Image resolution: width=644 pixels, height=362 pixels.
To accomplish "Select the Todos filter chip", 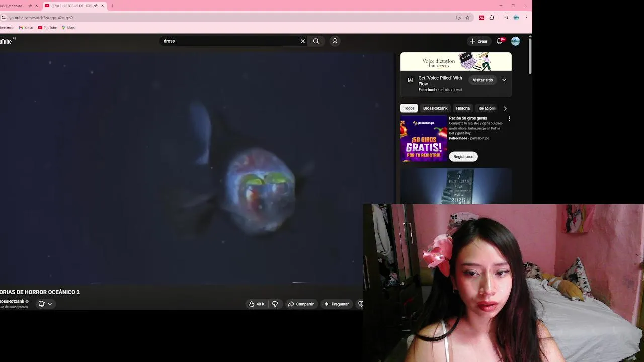I will (409, 108).
